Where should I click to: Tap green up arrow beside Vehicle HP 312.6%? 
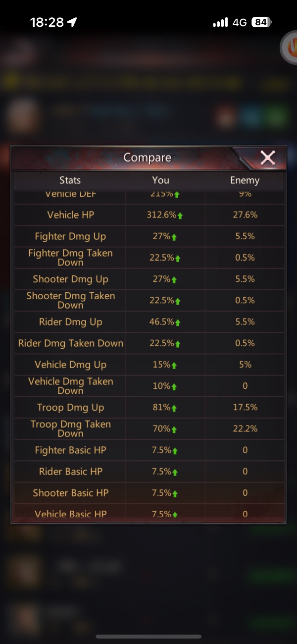coord(180,215)
